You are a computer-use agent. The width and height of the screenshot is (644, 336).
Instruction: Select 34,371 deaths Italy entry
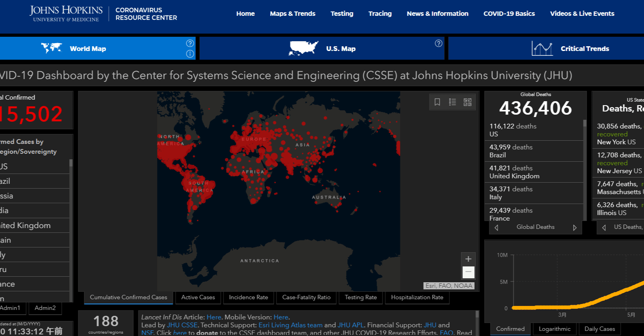(534, 193)
